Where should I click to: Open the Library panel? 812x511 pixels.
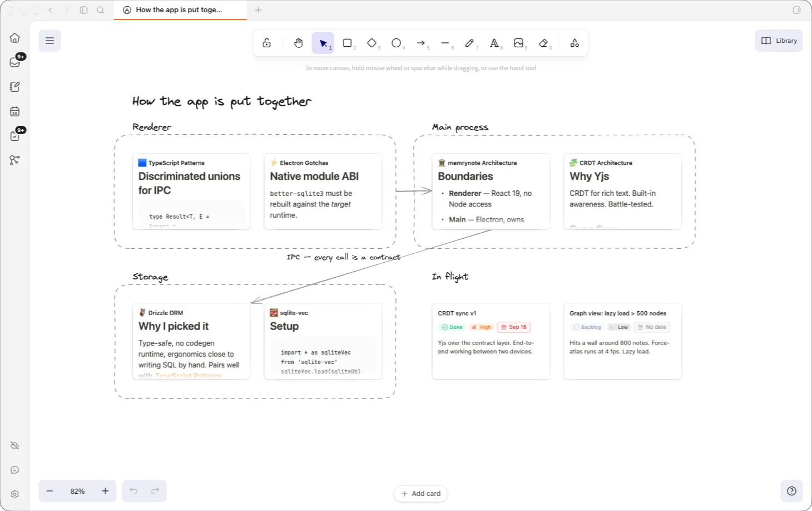point(779,41)
